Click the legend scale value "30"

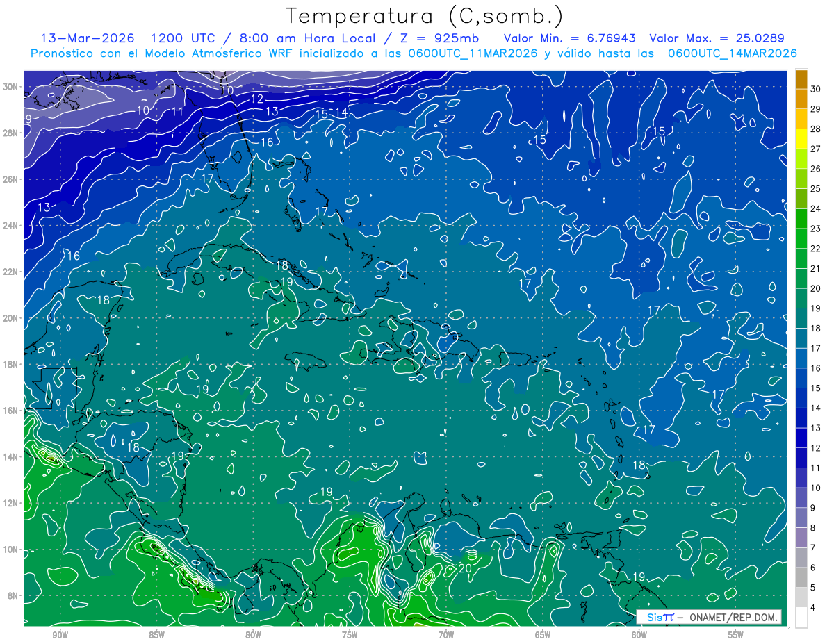click(x=815, y=89)
